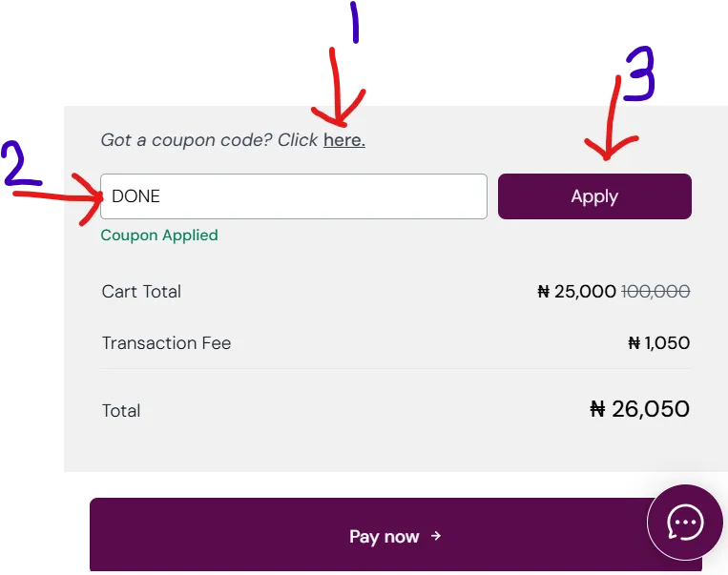The image size is (728, 575).
Task: Click the green Coupon Applied message
Action: [x=159, y=235]
